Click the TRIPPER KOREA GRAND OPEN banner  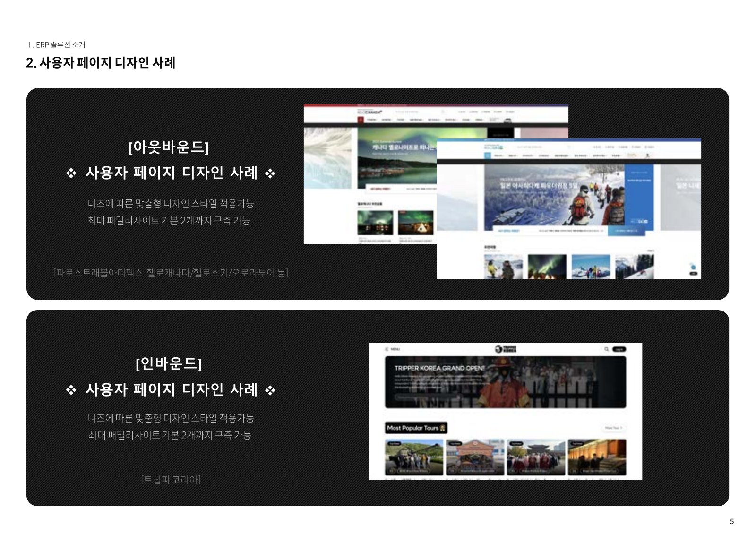[506, 382]
